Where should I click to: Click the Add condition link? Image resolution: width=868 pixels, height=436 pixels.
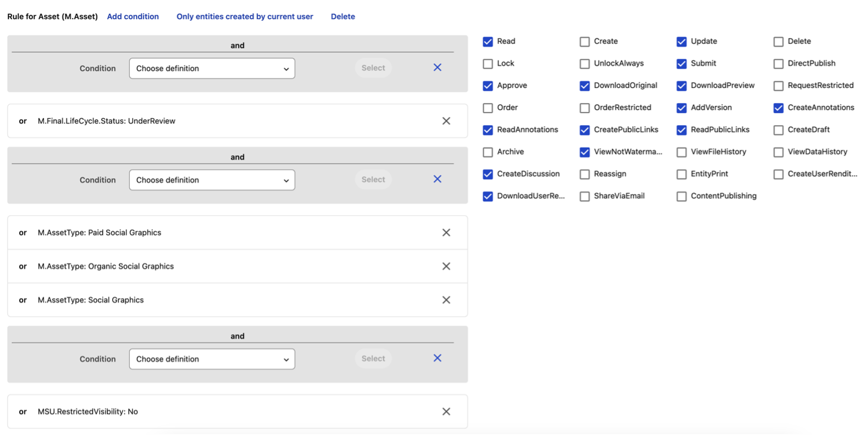[x=132, y=16]
